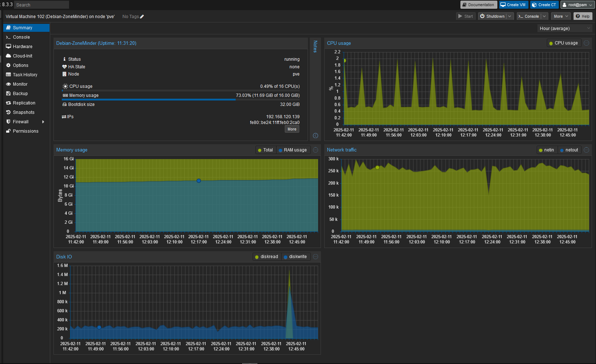Click the HA State heartbeat icon

point(65,67)
